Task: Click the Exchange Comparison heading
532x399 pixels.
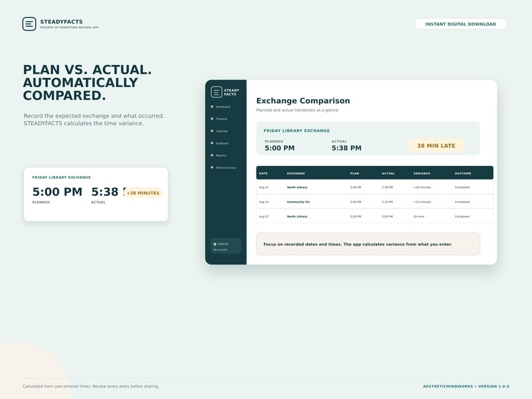Action: pos(303,100)
